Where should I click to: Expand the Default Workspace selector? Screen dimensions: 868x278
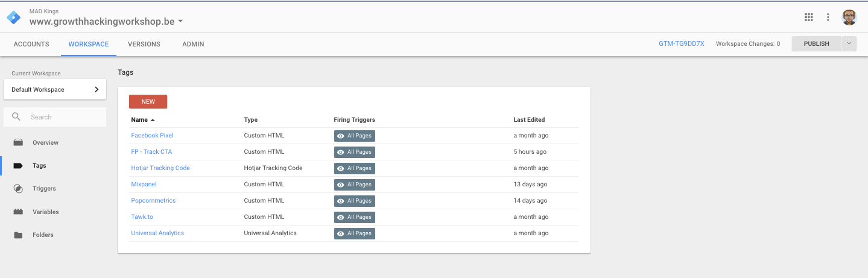[55, 90]
